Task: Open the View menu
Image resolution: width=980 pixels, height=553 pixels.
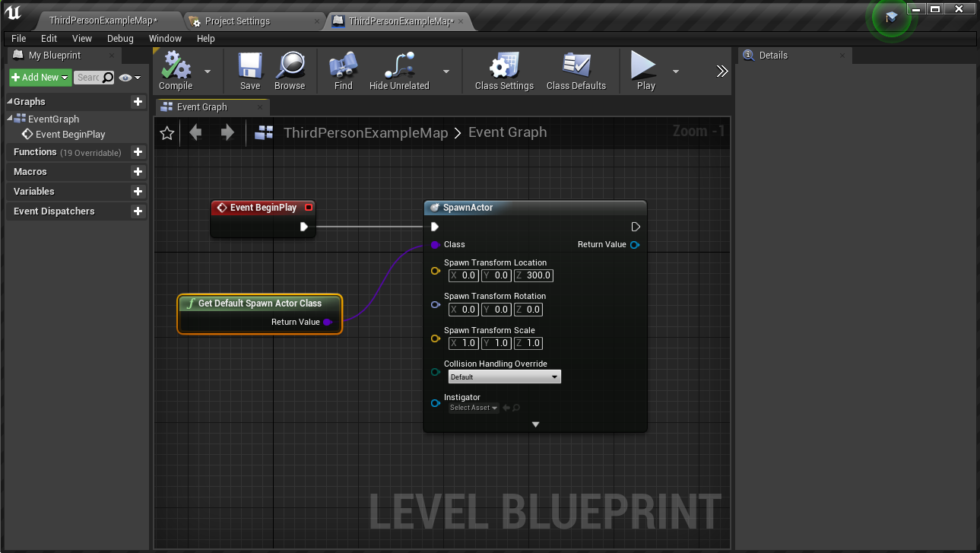Action: [82, 38]
